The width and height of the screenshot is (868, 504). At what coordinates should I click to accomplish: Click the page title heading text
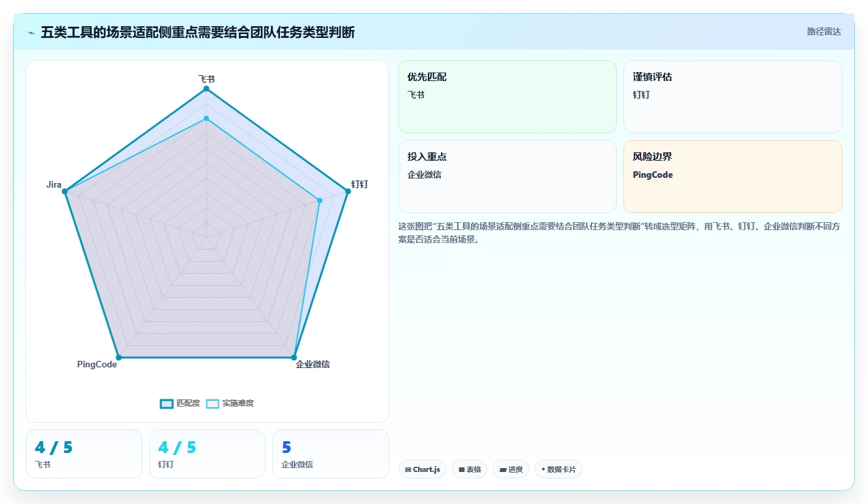198,32
